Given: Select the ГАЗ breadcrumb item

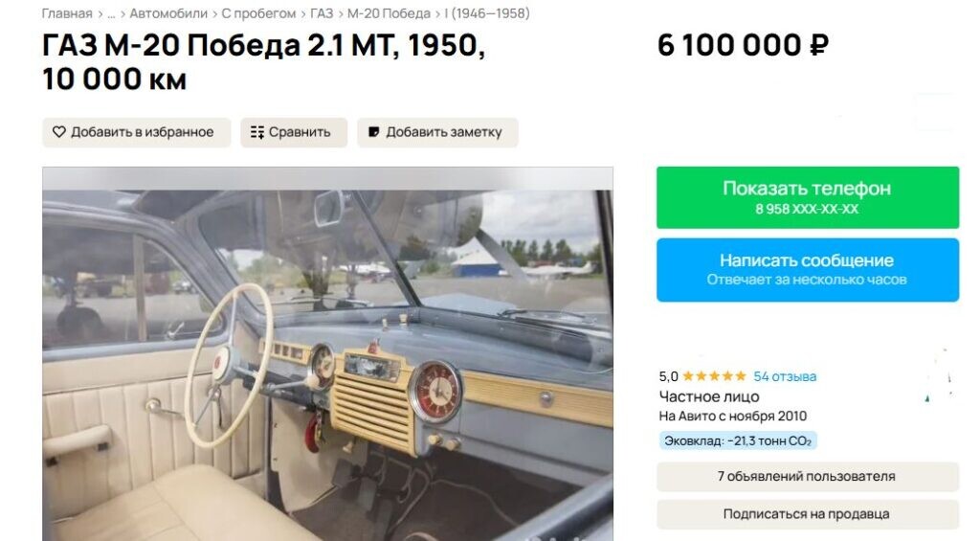Looking at the screenshot, I should 322,13.
